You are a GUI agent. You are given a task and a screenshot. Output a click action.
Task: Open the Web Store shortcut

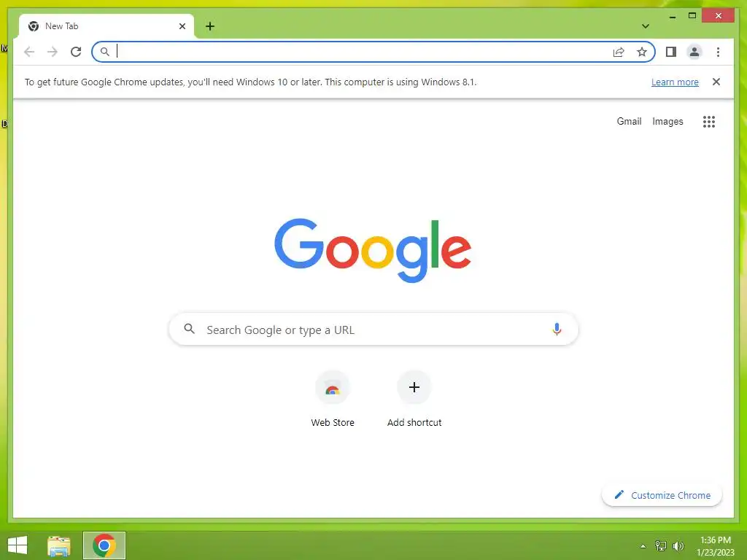tap(333, 399)
